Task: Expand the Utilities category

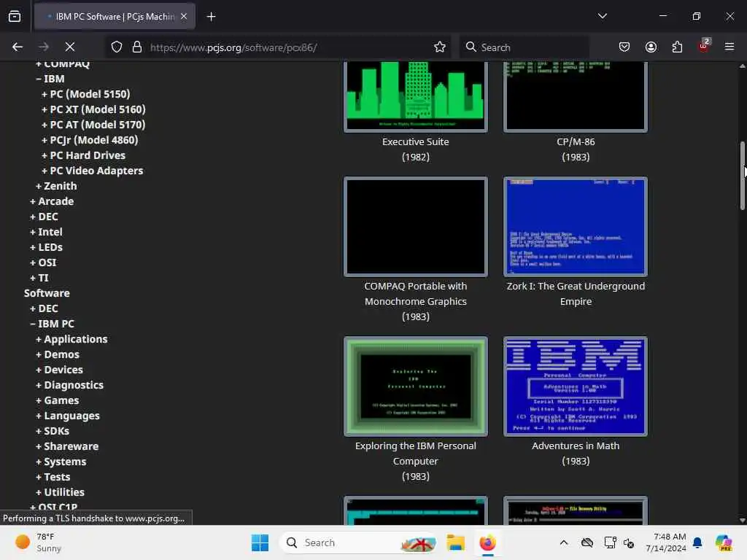Action: pyautogui.click(x=60, y=492)
